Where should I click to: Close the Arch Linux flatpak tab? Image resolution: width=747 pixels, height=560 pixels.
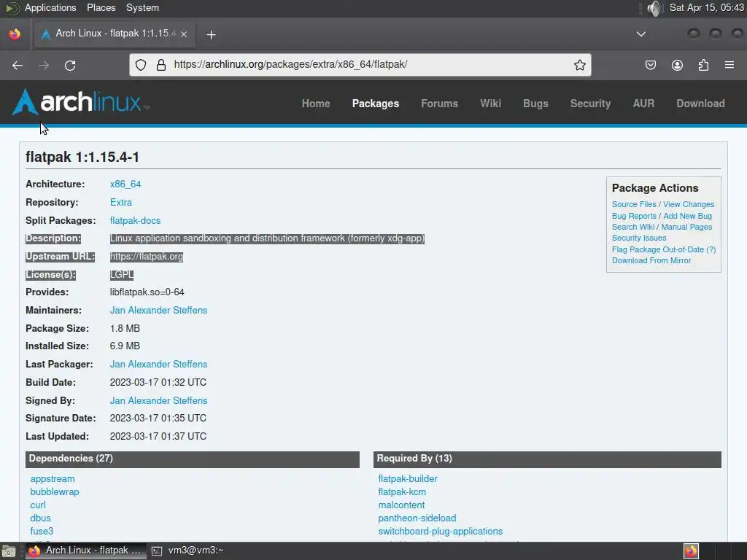click(184, 34)
